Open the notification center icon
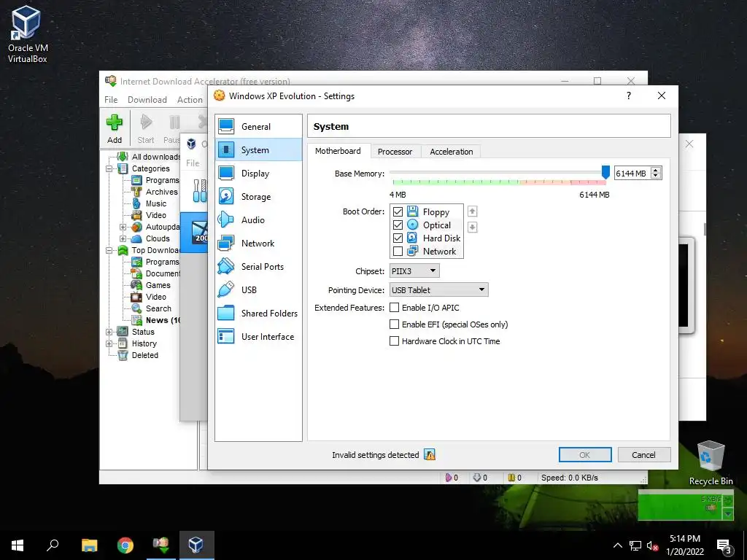 click(724, 545)
